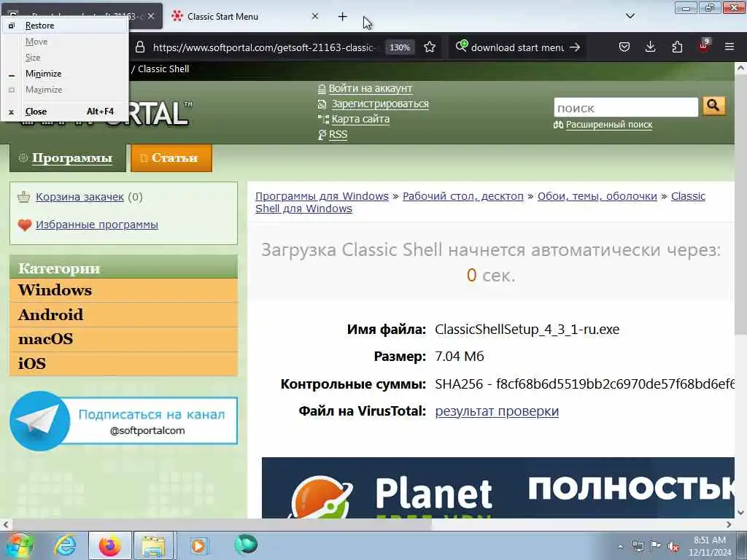Click the Planet VPN advertisement banner
The image size is (747, 560).
[x=498, y=488]
